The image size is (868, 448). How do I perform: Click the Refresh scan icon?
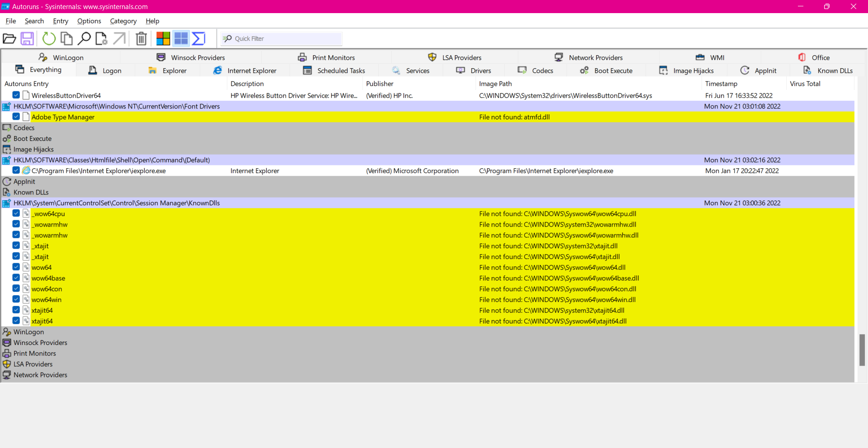tap(49, 39)
